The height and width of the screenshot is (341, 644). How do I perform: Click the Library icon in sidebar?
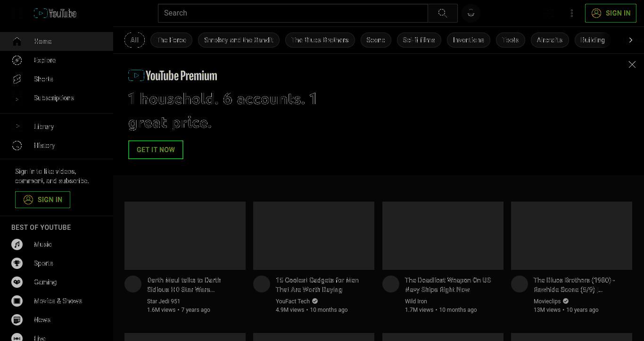pyautogui.click(x=17, y=127)
